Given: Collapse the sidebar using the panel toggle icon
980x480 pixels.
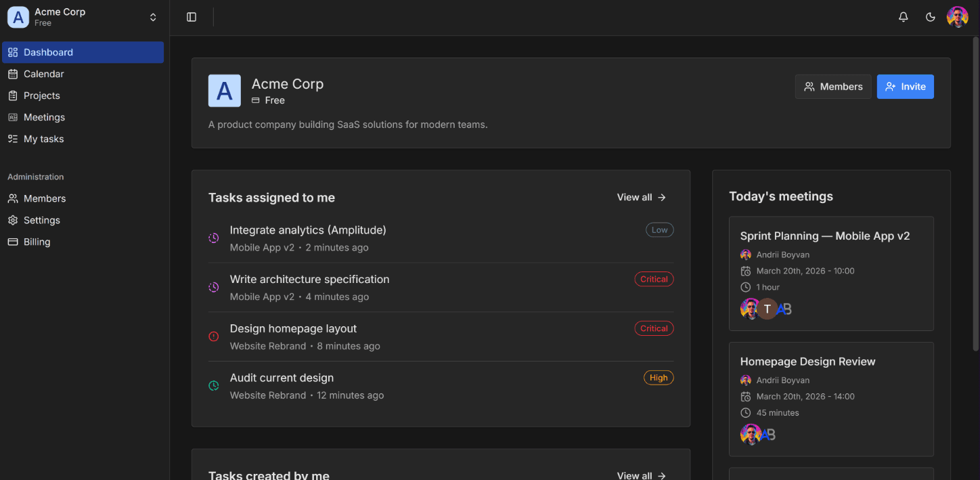Looking at the screenshot, I should click(x=192, y=17).
